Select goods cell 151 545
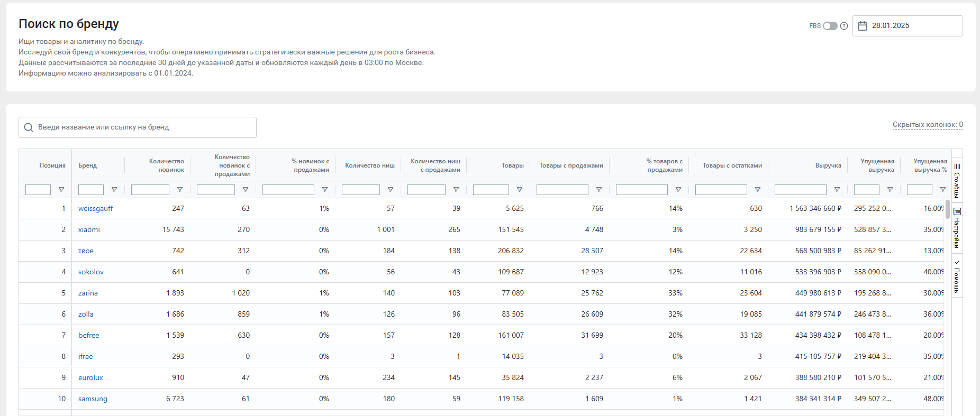Screen dimensions: 980x416 (x=511, y=229)
